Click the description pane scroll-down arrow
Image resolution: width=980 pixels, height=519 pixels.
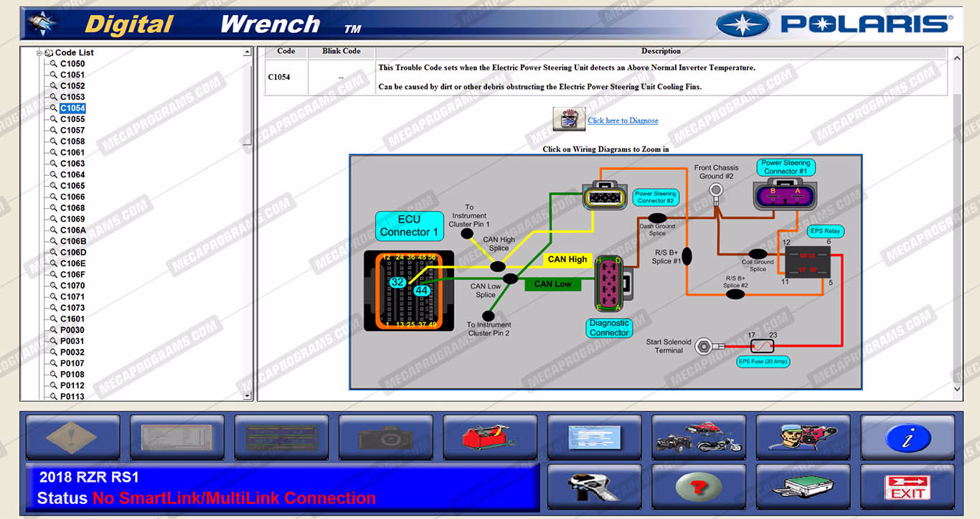(x=957, y=389)
